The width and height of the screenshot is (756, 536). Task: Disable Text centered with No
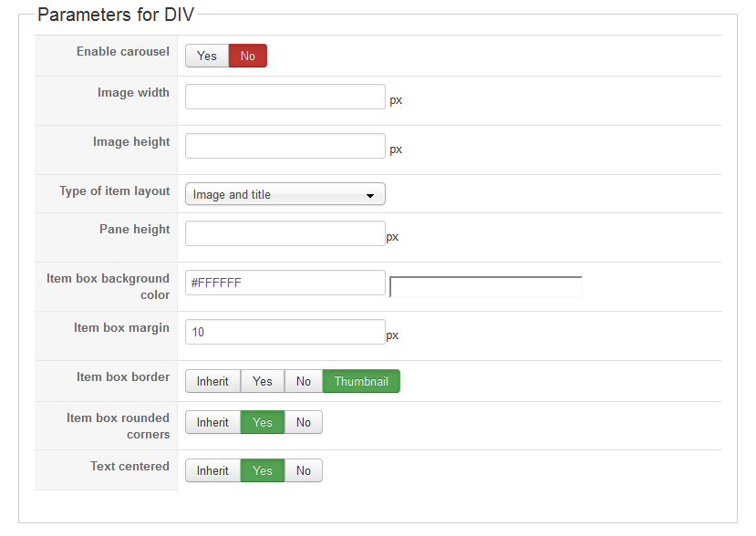click(x=304, y=470)
